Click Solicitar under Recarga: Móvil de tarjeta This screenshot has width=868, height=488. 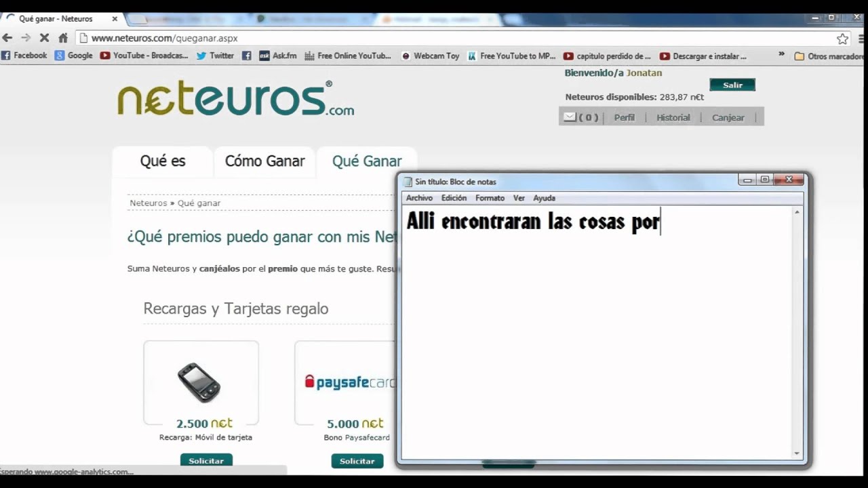pyautogui.click(x=206, y=461)
